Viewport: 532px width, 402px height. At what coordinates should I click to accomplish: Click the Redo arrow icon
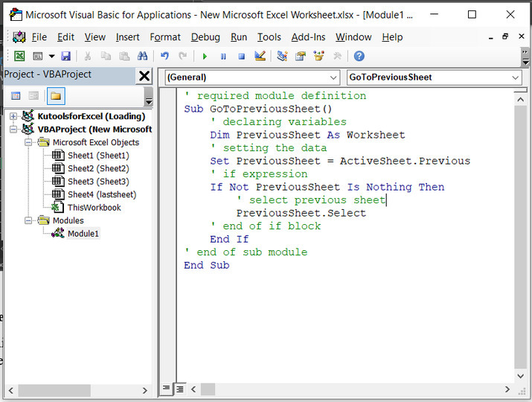(183, 56)
